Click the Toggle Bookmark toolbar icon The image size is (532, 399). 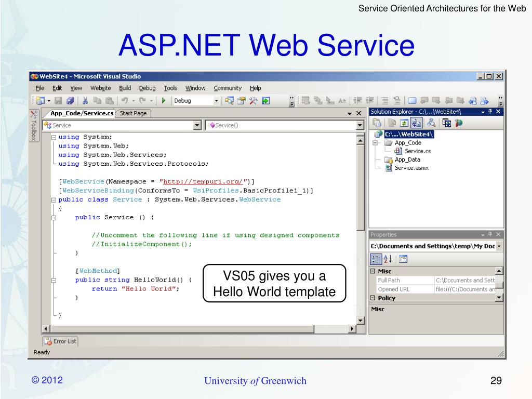tap(411, 100)
